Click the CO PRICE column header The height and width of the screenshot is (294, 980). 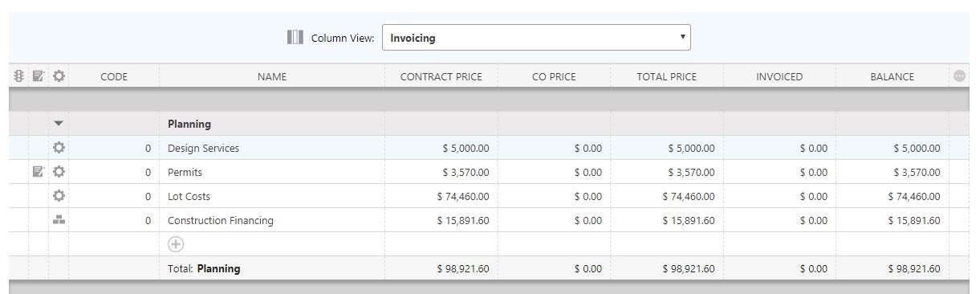[x=554, y=77]
